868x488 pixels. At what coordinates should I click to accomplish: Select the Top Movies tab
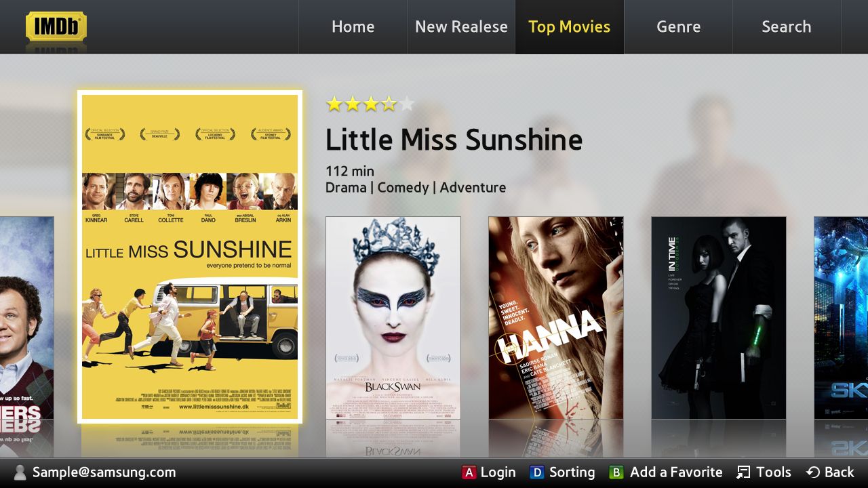pyautogui.click(x=570, y=27)
